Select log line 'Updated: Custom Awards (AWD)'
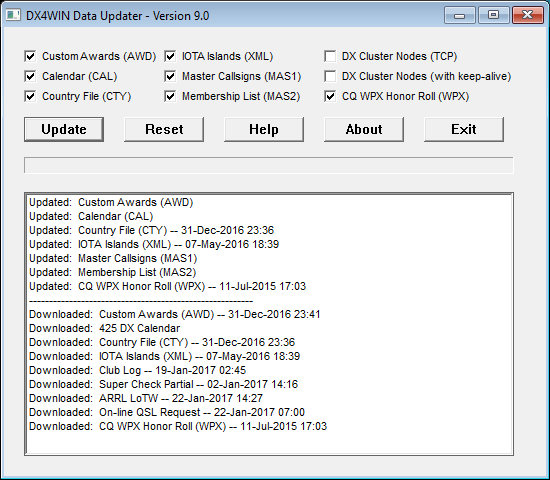The height and width of the screenshot is (480, 550). click(x=111, y=202)
